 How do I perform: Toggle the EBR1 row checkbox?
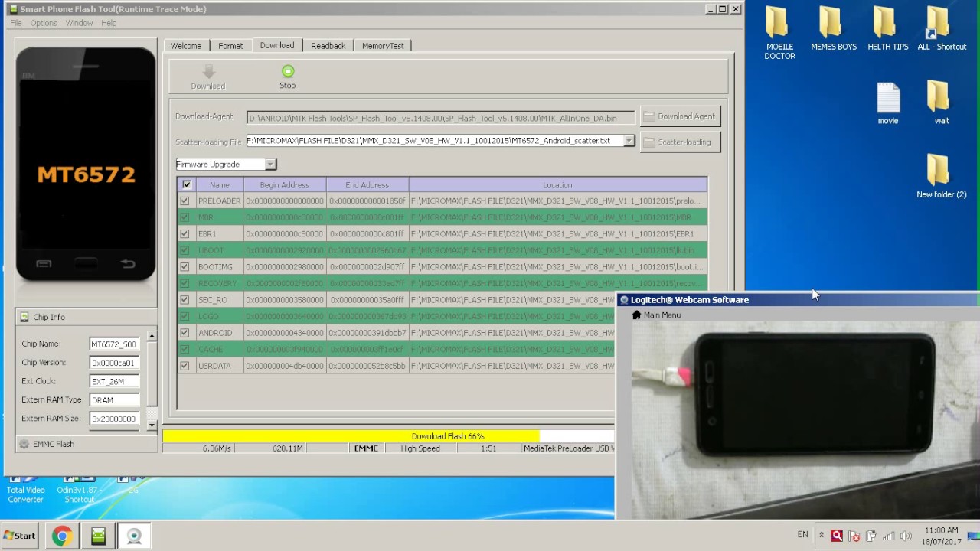[185, 234]
